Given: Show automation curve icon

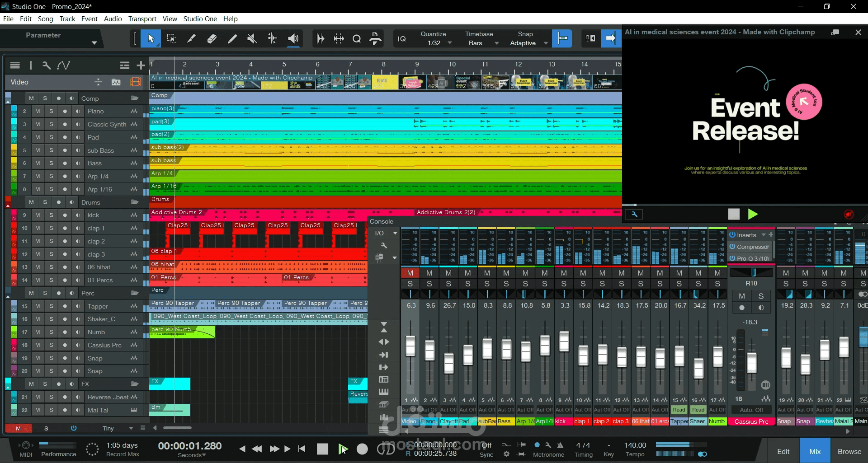Looking at the screenshot, I should [63, 65].
